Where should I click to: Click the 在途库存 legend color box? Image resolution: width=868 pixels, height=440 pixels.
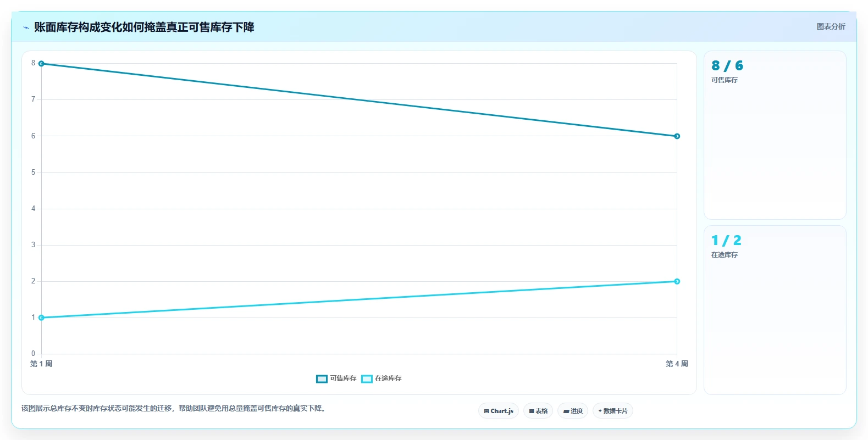pyautogui.click(x=367, y=378)
